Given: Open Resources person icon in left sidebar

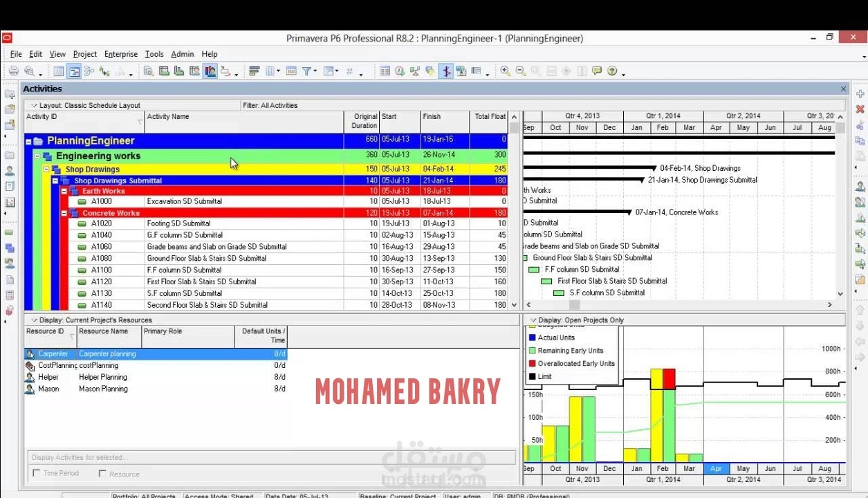Looking at the screenshot, I should (10, 171).
